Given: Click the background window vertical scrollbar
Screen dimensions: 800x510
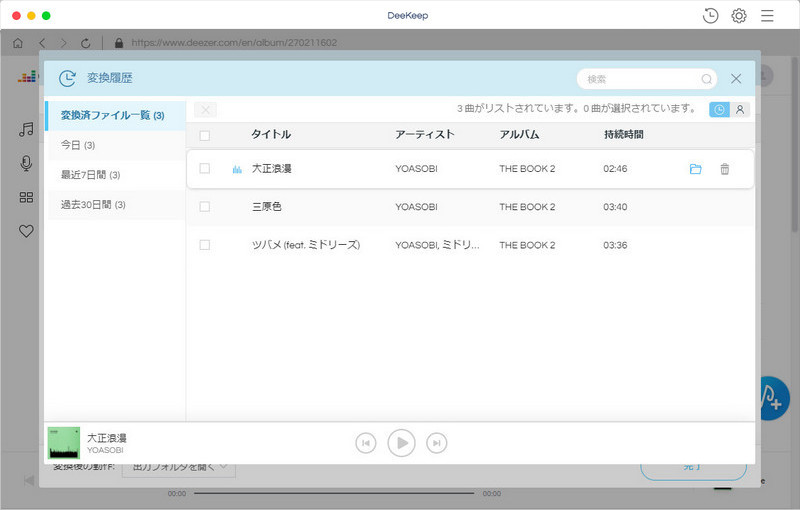Looking at the screenshot, I should click(x=795, y=143).
